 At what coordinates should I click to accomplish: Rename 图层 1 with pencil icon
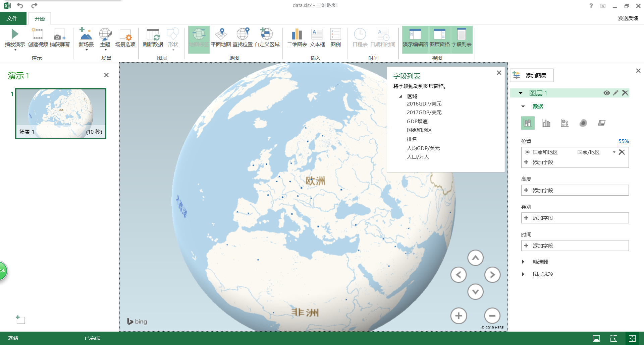pos(615,93)
